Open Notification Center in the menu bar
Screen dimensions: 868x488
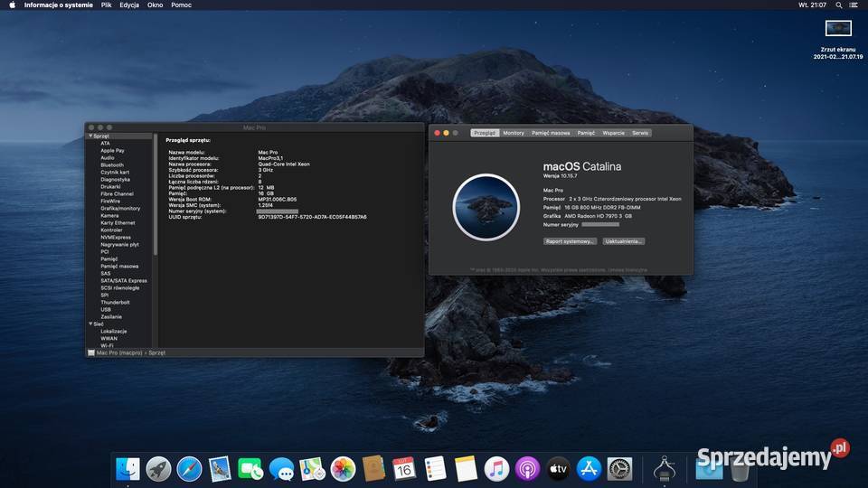click(x=854, y=5)
